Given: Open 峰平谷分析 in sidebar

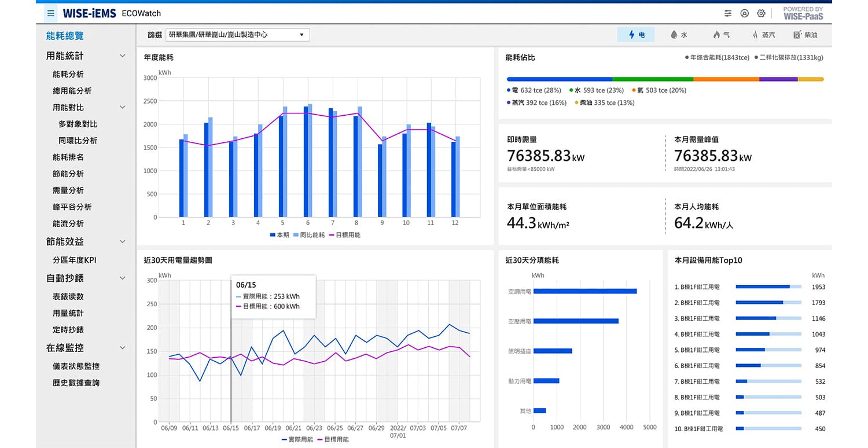Looking at the screenshot, I should pyautogui.click(x=72, y=207).
